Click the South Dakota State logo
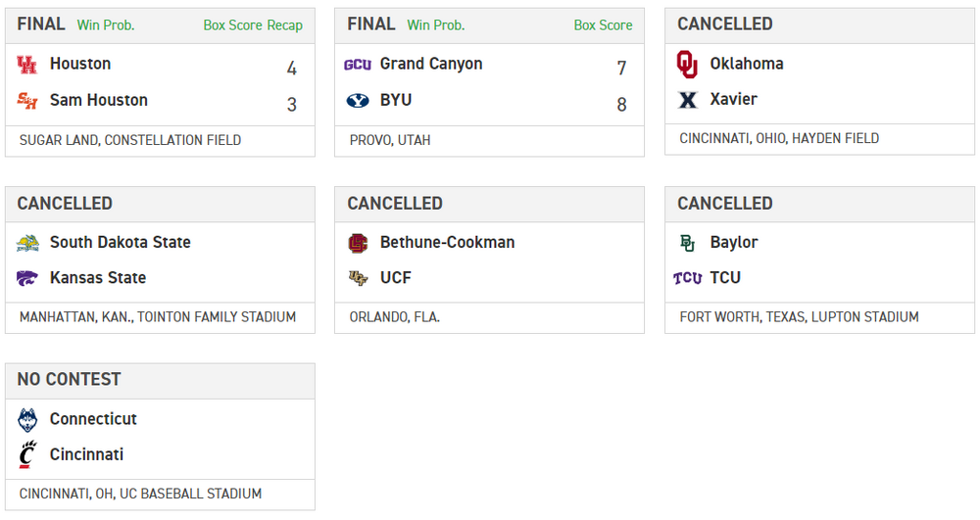 (x=27, y=243)
